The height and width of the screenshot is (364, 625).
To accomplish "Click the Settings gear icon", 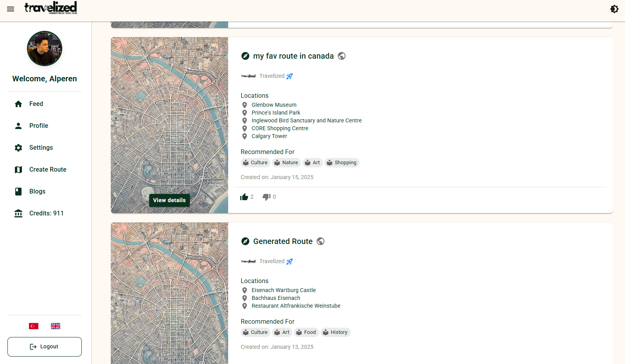I will click(18, 147).
